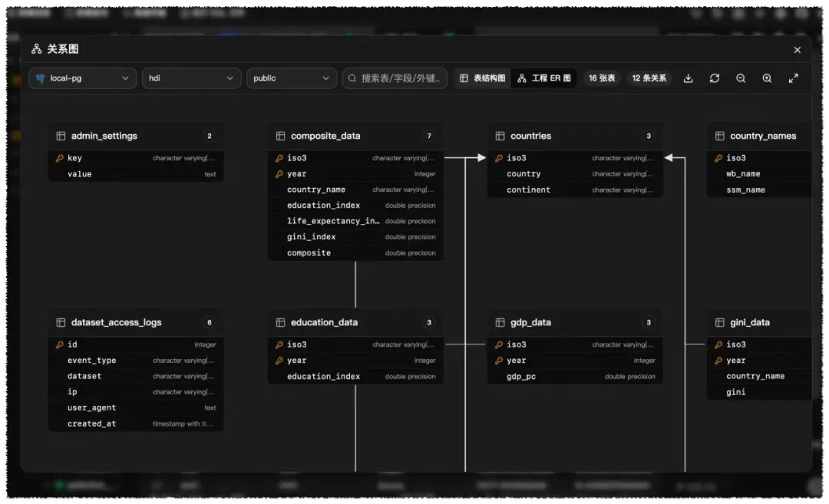Click the key icon on gdp_data iso3
The width and height of the screenshot is (829, 504).
point(499,344)
